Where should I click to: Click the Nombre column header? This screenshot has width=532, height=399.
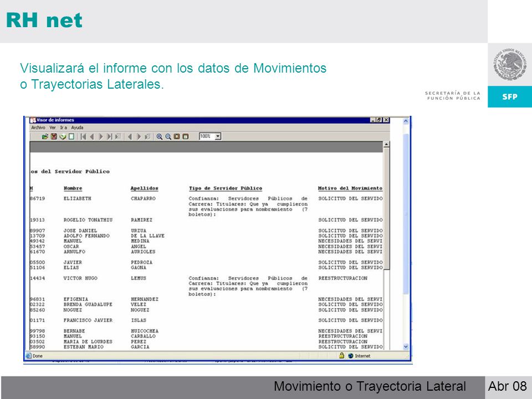[x=73, y=188]
